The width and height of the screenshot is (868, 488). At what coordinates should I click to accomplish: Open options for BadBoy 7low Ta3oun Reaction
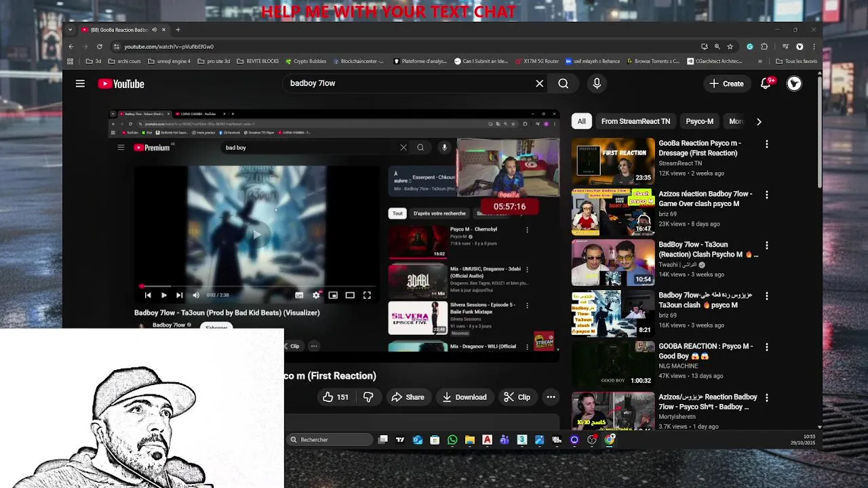(766, 245)
